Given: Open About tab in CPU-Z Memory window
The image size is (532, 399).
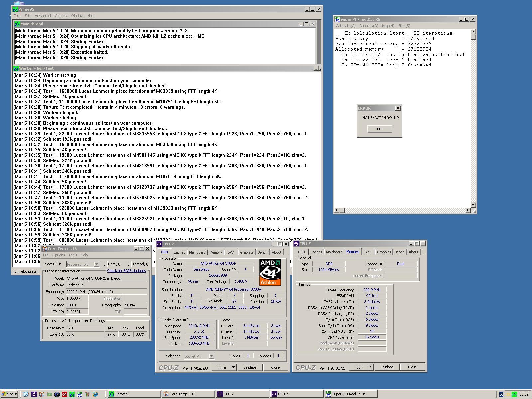Looking at the screenshot, I should [413, 252].
